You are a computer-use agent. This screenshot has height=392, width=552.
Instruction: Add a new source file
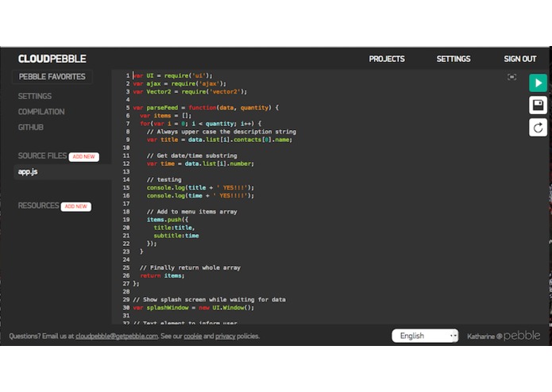click(83, 157)
